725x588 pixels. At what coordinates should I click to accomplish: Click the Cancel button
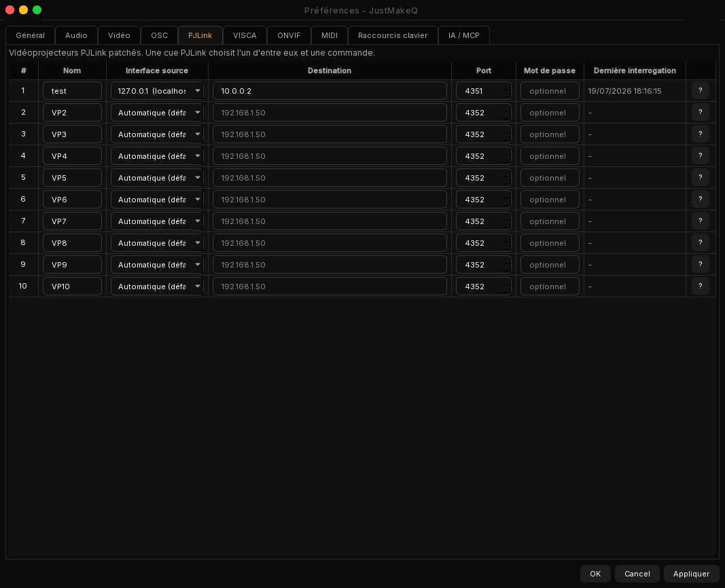637,573
